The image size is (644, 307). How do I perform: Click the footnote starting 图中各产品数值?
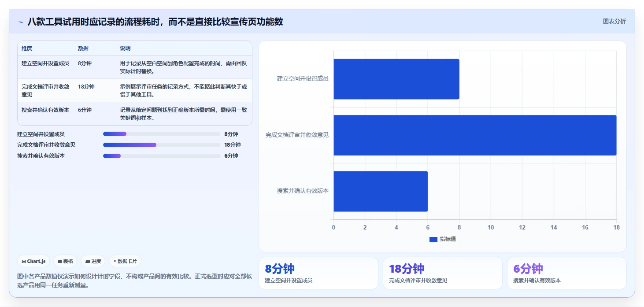coord(134,281)
